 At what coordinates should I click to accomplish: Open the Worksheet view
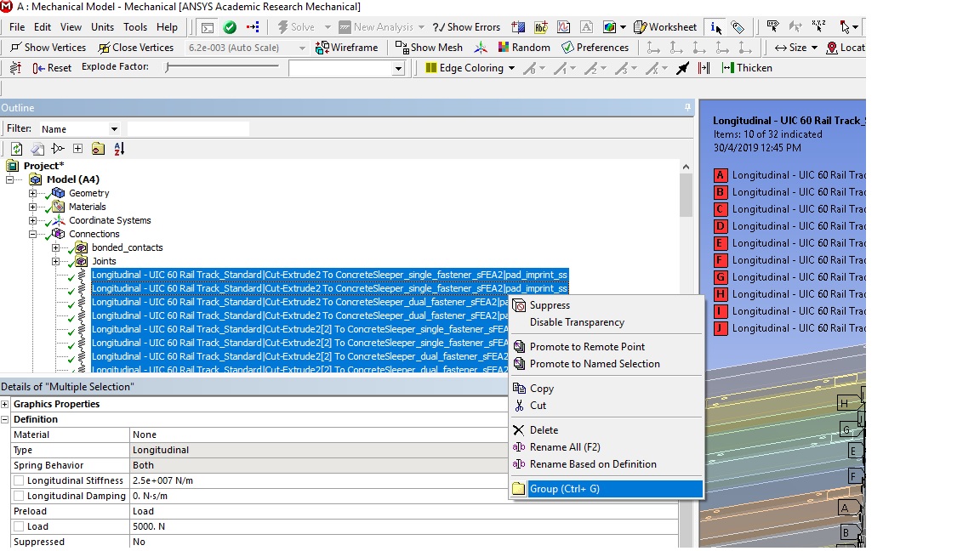664,26
